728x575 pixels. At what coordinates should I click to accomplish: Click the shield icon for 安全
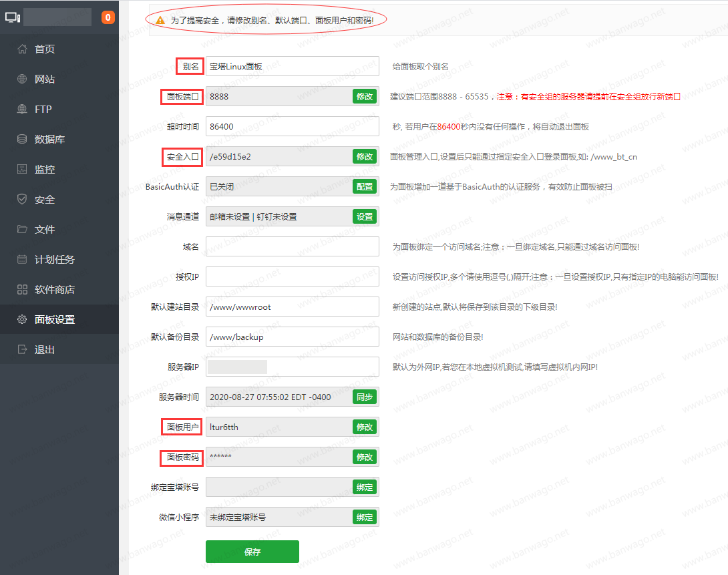pyautogui.click(x=22, y=199)
